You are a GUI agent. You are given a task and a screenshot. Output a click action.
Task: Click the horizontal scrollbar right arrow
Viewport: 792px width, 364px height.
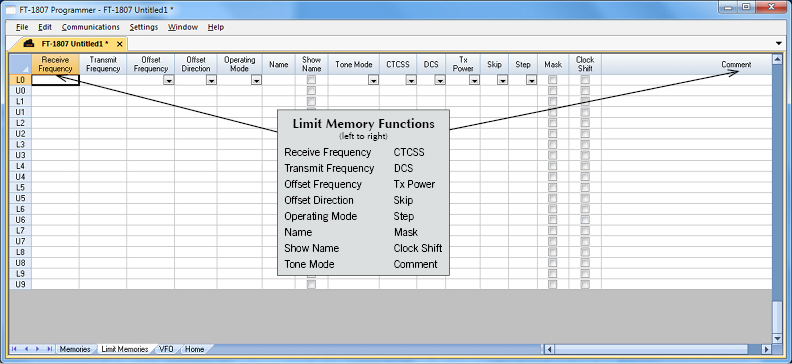(x=766, y=349)
